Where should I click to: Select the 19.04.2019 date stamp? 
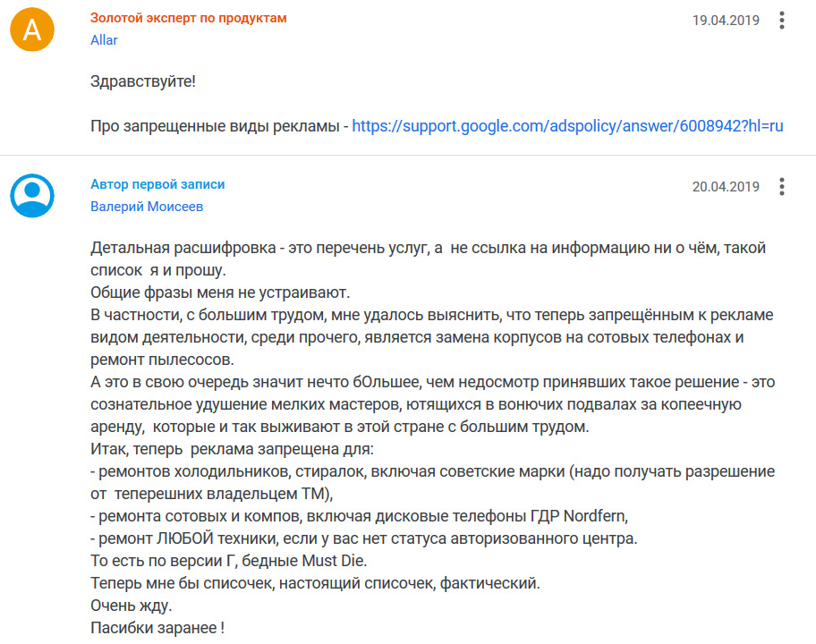(726, 21)
